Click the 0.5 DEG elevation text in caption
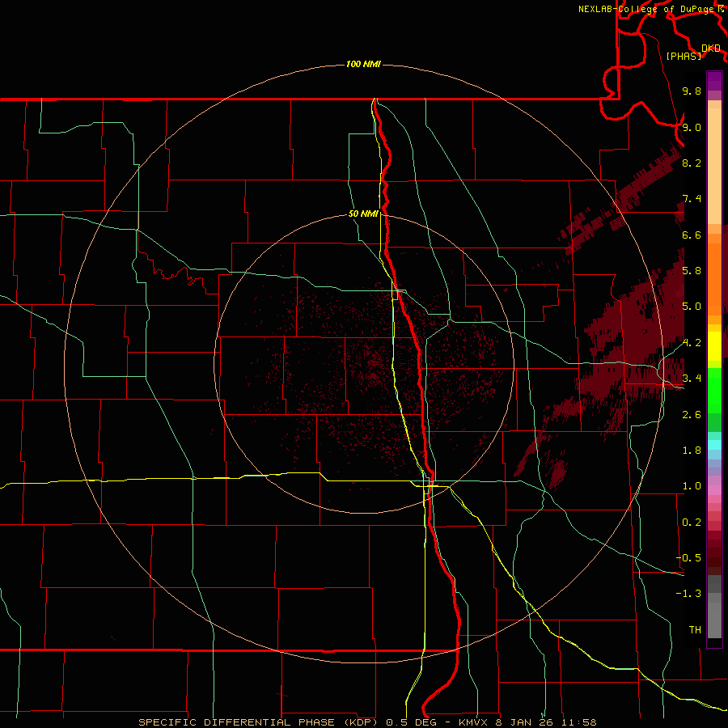728x728 pixels. click(412, 722)
